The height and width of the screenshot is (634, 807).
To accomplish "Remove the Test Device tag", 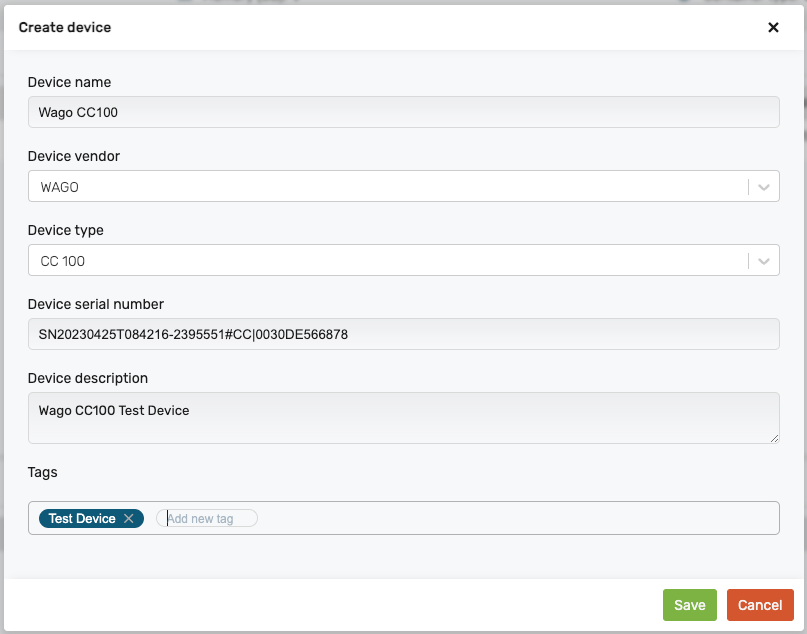I will [x=129, y=519].
